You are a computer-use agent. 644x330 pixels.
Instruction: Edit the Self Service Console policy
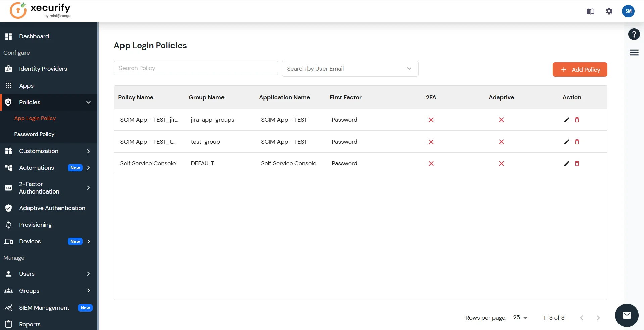tap(566, 164)
